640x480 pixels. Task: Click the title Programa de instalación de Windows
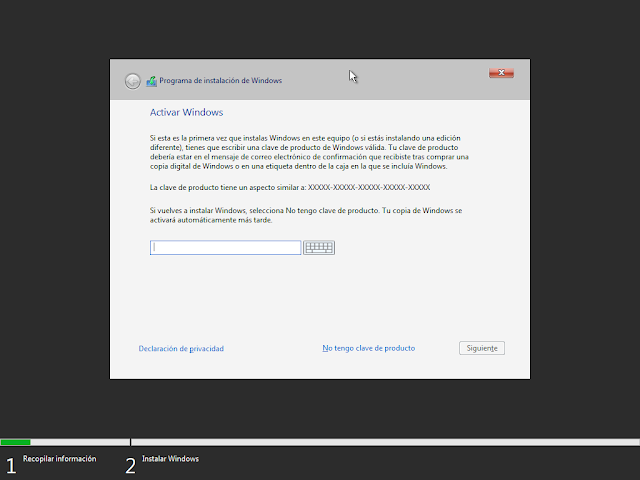220,80
